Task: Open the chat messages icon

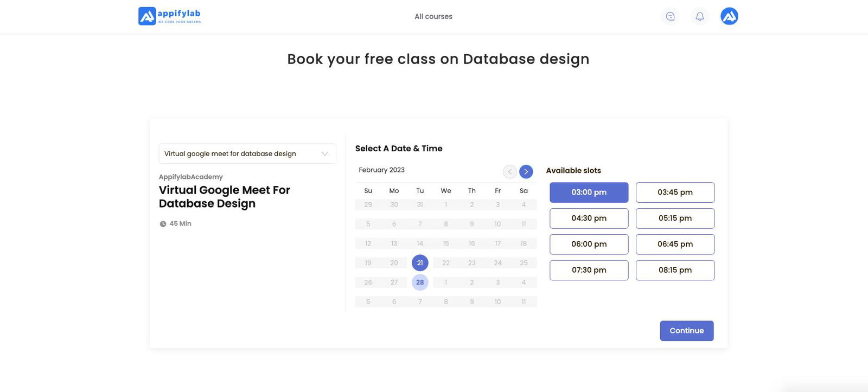Action: pyautogui.click(x=671, y=16)
